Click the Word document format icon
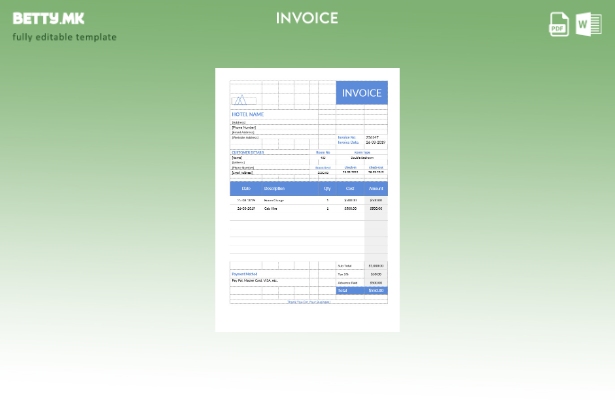 coord(589,24)
